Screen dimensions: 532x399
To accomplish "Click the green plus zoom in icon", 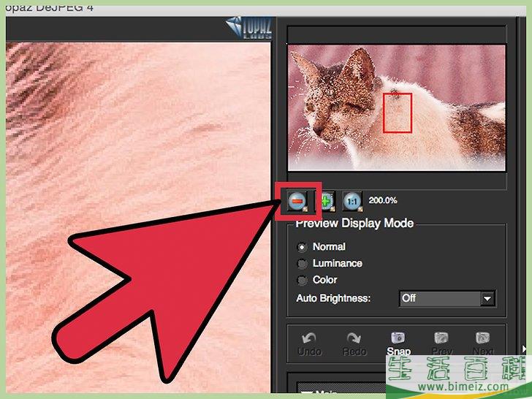I will [x=326, y=201].
